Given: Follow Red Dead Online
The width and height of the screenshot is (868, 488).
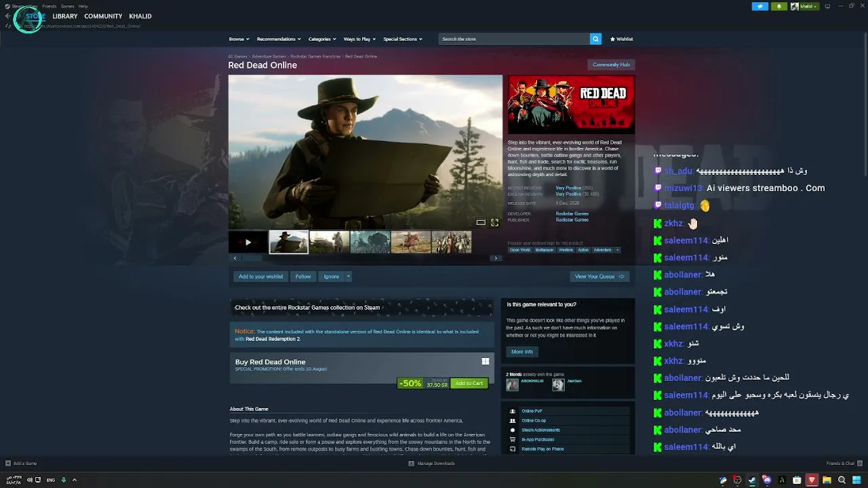Looking at the screenshot, I should coord(303,277).
